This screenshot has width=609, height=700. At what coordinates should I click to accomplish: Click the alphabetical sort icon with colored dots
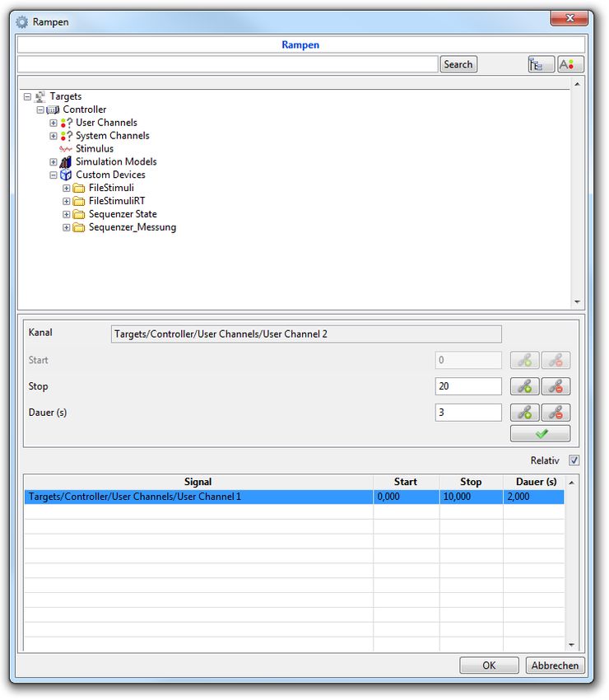click(570, 64)
